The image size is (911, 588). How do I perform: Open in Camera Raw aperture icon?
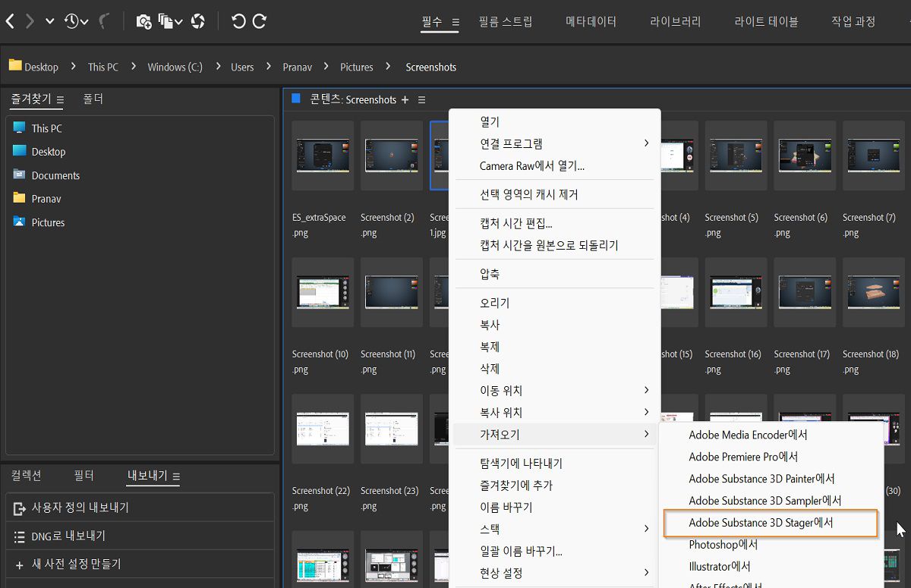197,21
